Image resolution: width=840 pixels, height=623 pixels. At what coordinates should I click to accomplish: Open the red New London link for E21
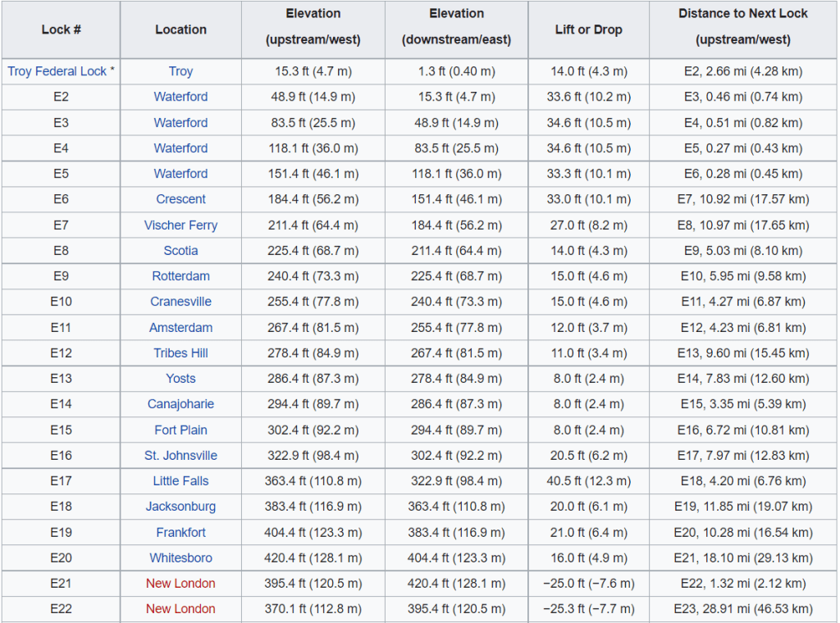point(180,584)
